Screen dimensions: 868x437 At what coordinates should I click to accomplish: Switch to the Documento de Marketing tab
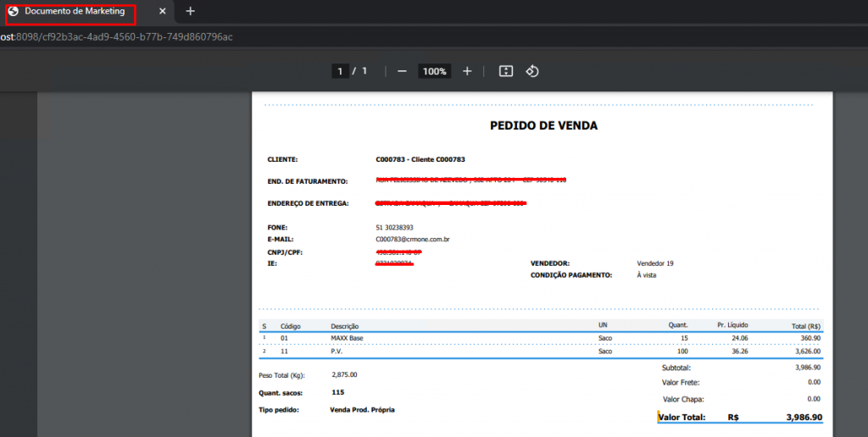pos(75,12)
